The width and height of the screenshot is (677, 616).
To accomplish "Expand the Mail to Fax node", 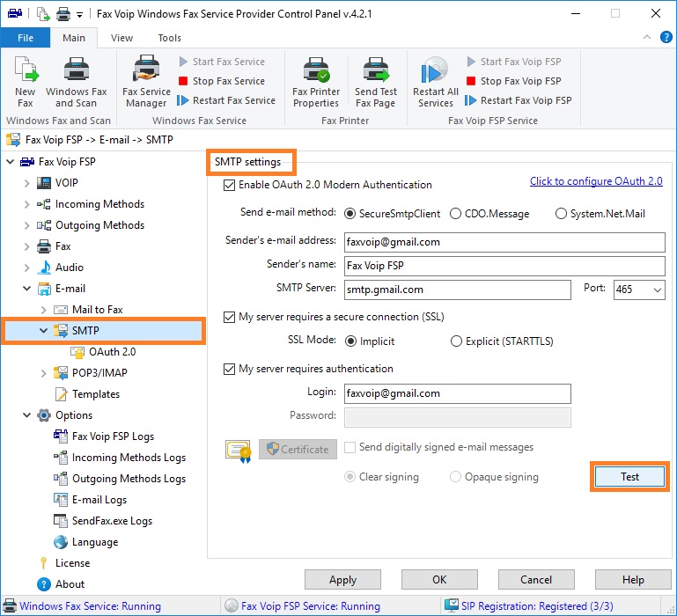I will click(44, 310).
